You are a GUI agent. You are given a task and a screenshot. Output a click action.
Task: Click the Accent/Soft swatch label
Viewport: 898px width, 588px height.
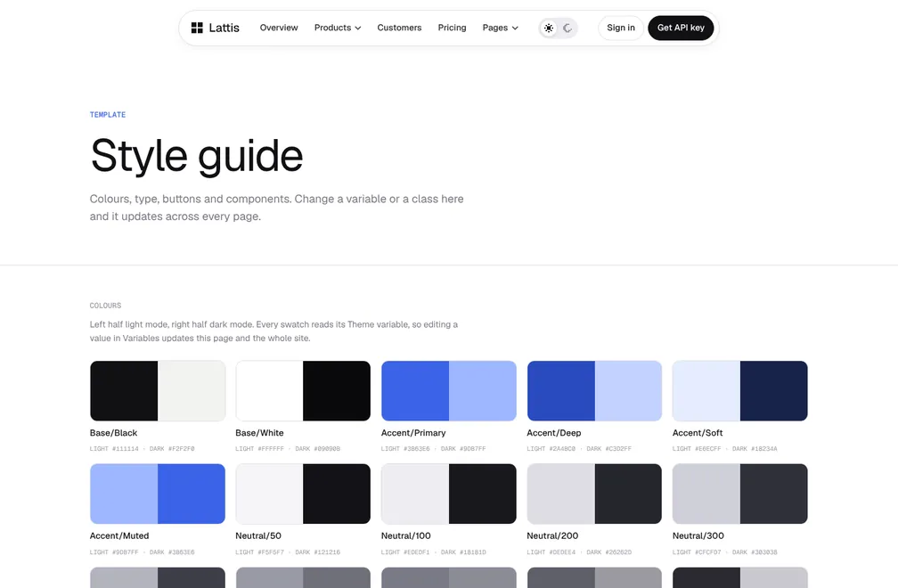pyautogui.click(x=698, y=433)
